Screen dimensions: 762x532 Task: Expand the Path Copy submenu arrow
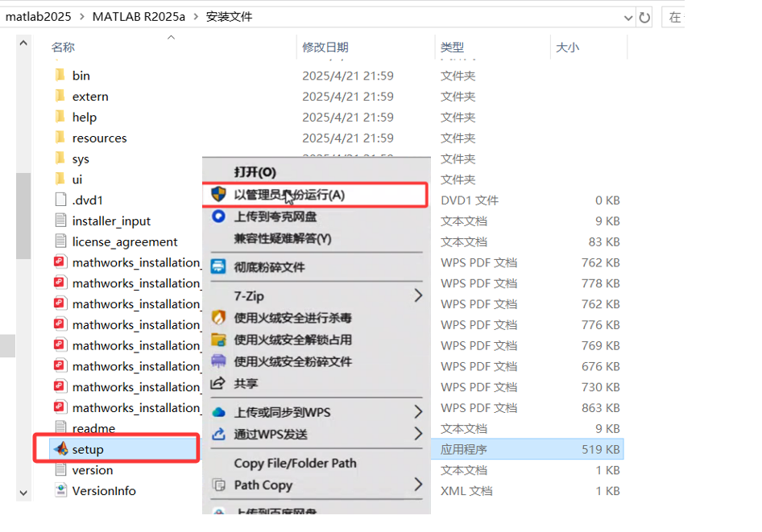[418, 484]
